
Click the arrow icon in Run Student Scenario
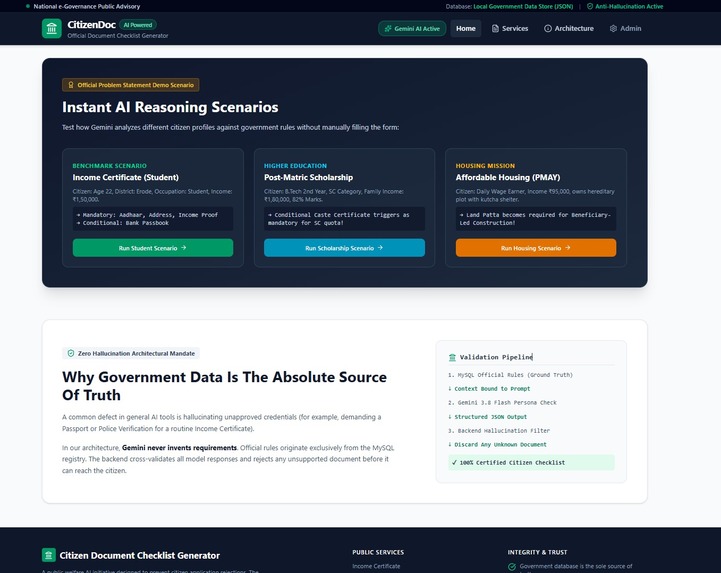tap(184, 248)
